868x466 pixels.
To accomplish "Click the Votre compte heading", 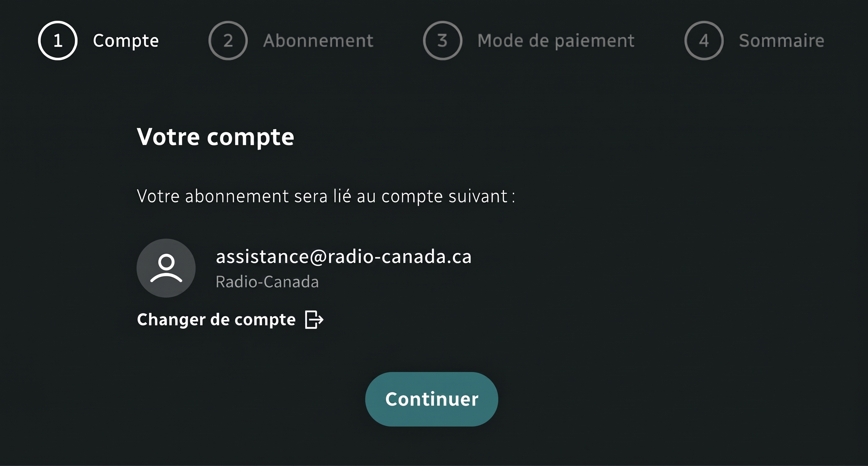I will click(215, 137).
